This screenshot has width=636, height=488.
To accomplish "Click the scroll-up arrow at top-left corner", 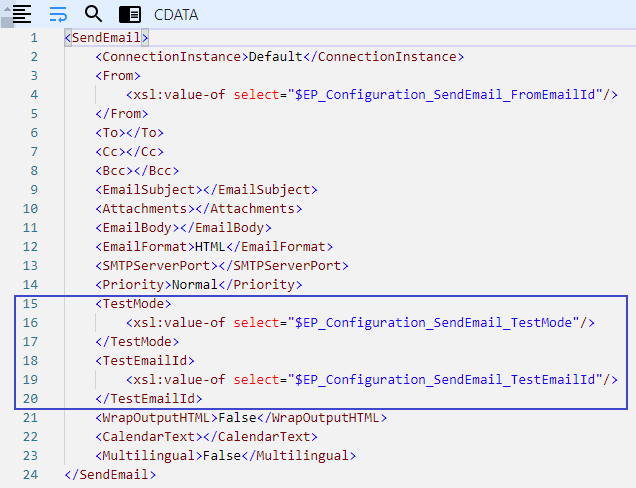I will [x=7, y=9].
